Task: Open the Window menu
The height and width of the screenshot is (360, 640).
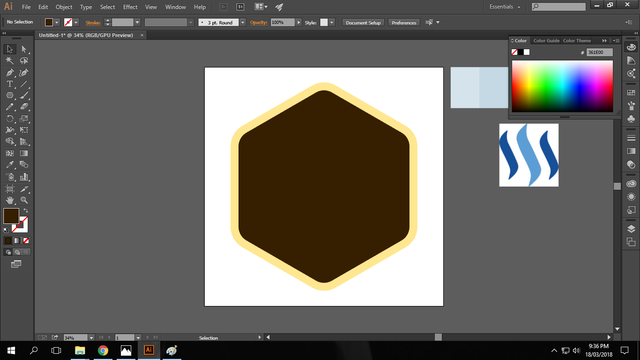Action: (x=176, y=7)
